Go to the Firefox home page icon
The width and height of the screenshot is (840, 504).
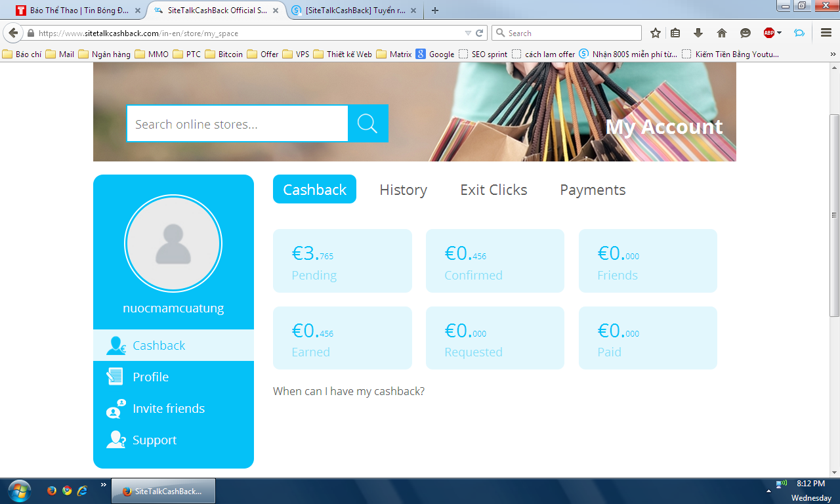click(722, 33)
